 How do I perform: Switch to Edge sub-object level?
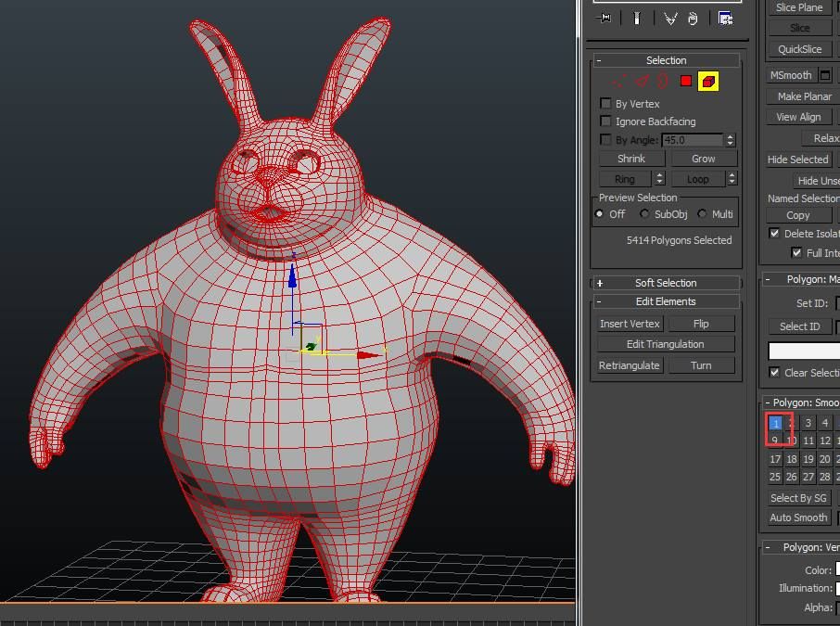click(642, 82)
